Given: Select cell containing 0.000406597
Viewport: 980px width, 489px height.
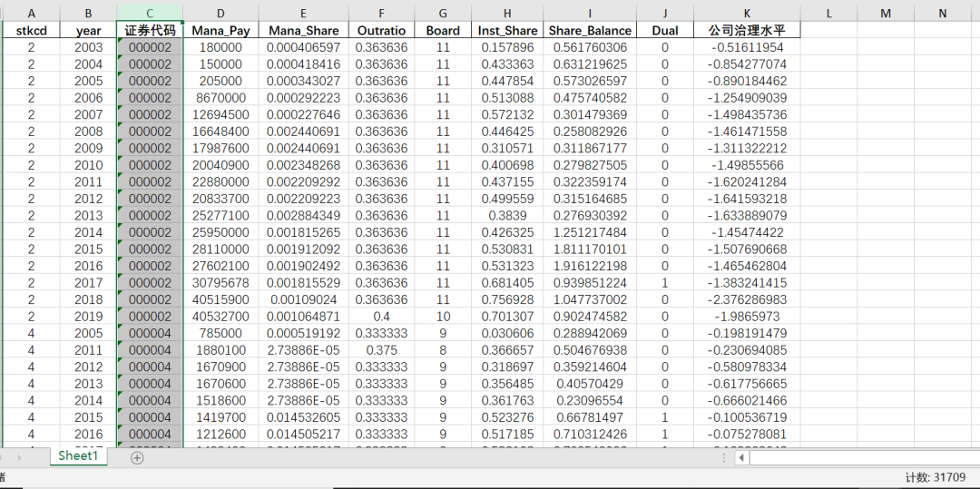Looking at the screenshot, I should click(303, 47).
